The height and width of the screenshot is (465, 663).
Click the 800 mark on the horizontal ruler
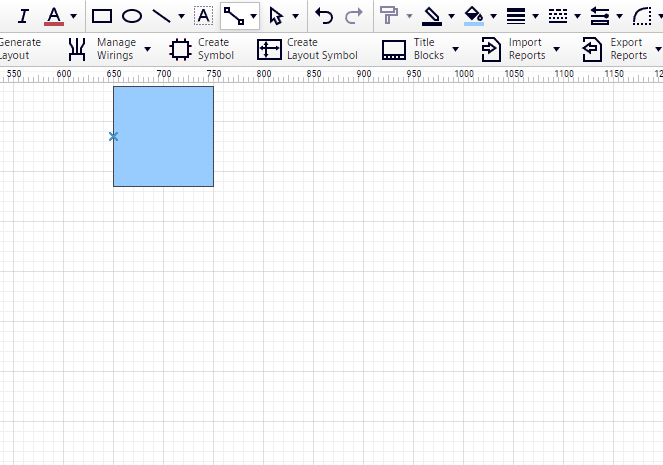[264, 74]
